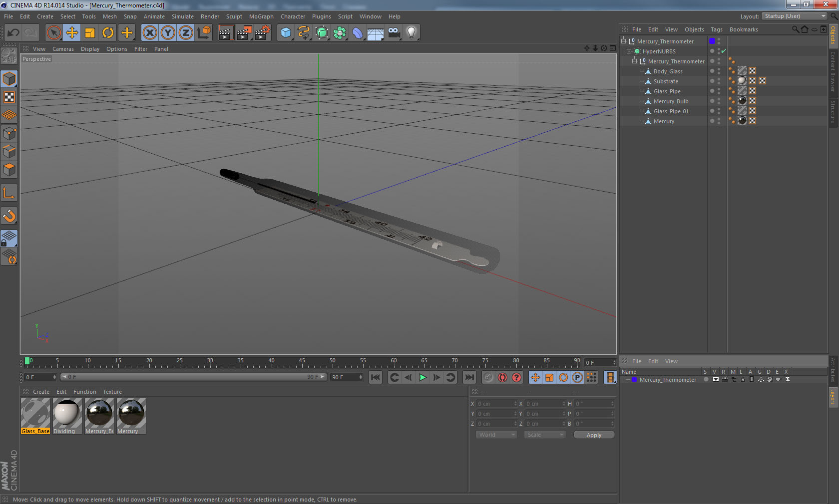Viewport: 839px width, 504px height.
Task: Open the viewport Display menu
Action: point(90,49)
